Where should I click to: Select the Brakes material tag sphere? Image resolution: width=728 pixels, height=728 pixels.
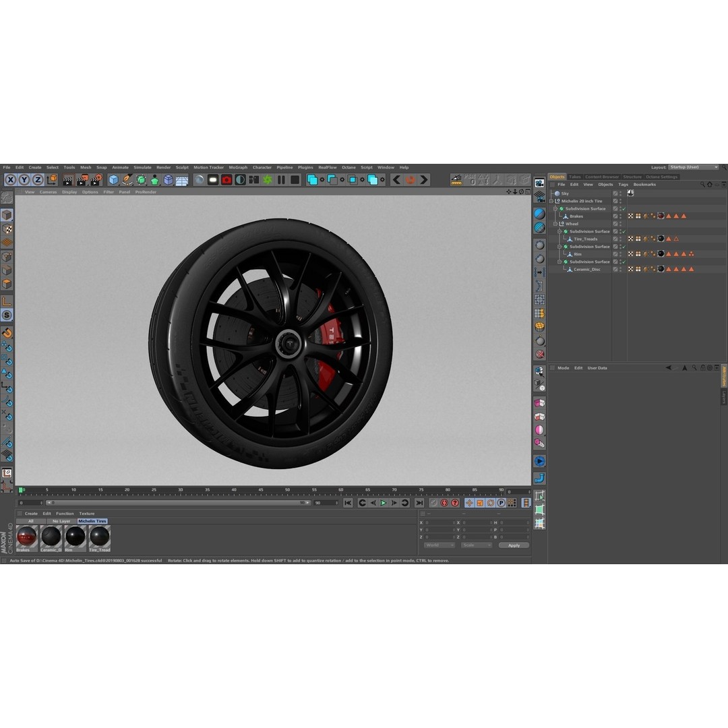661,216
